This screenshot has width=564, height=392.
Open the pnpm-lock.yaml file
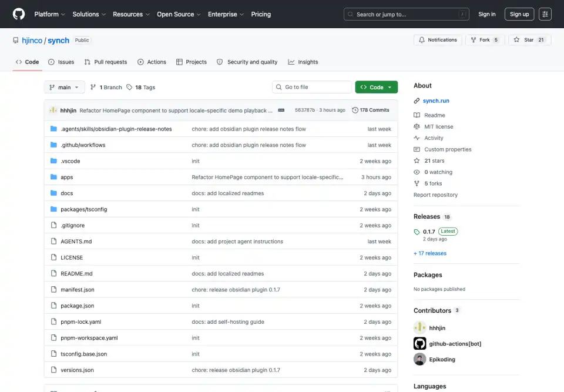80,322
